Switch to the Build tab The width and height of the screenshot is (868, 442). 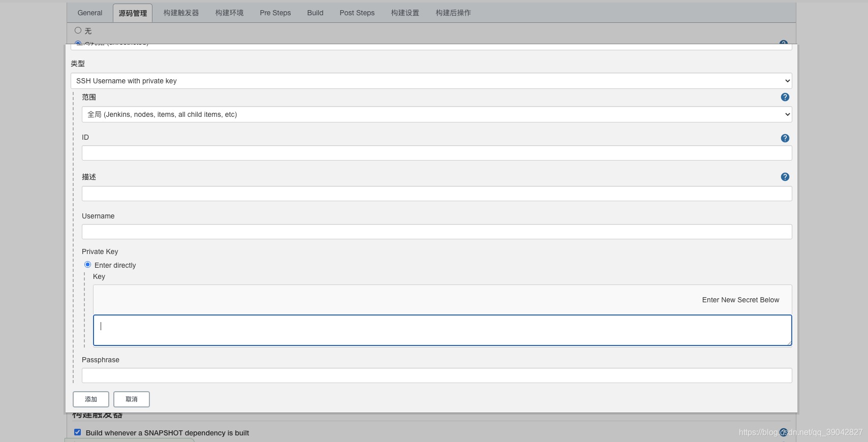[315, 13]
